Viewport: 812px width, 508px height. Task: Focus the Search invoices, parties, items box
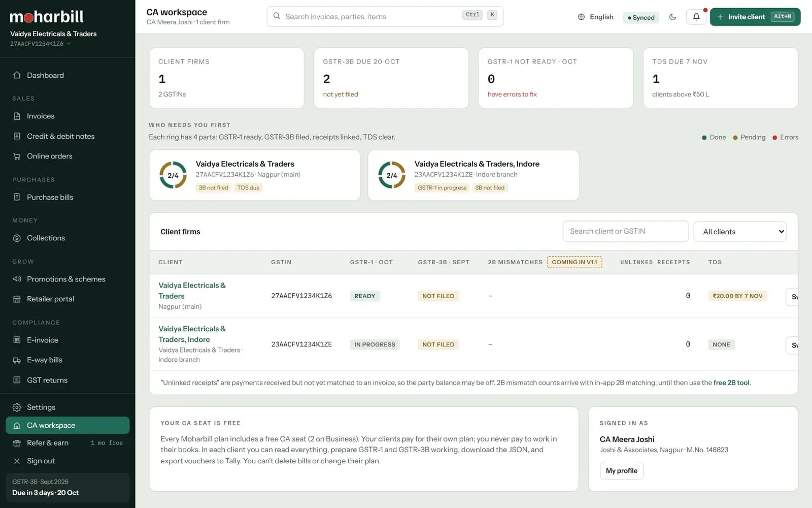(x=385, y=17)
